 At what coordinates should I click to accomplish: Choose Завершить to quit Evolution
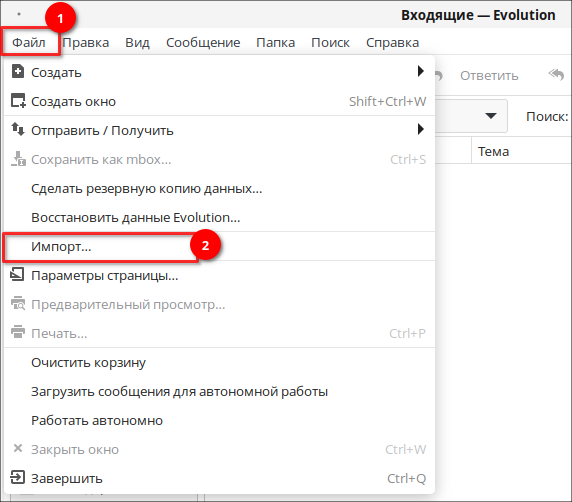(219, 479)
